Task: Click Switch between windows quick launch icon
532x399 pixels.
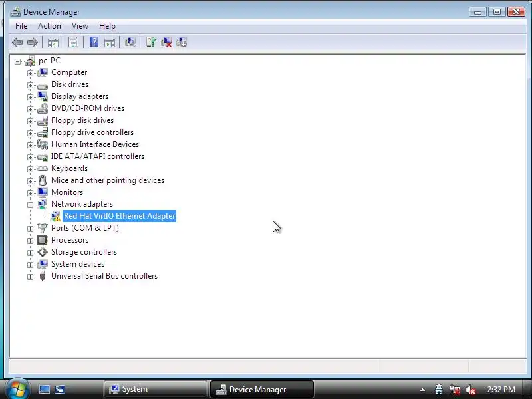Action: [x=60, y=390]
